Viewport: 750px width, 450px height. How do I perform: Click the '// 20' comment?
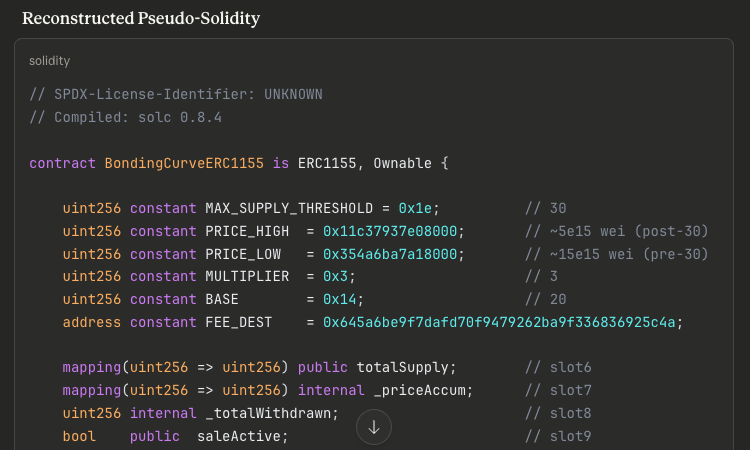pyautogui.click(x=546, y=299)
